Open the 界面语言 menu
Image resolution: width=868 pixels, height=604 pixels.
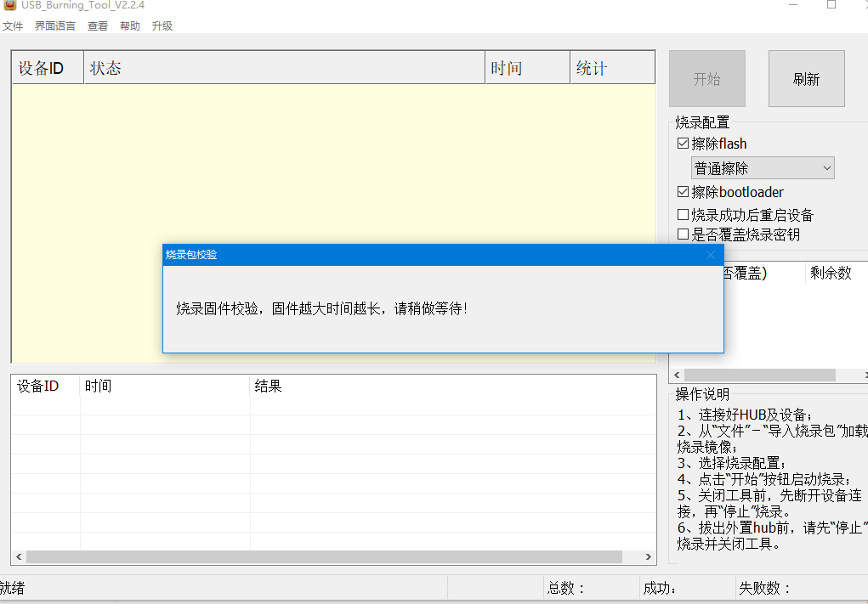tap(55, 26)
